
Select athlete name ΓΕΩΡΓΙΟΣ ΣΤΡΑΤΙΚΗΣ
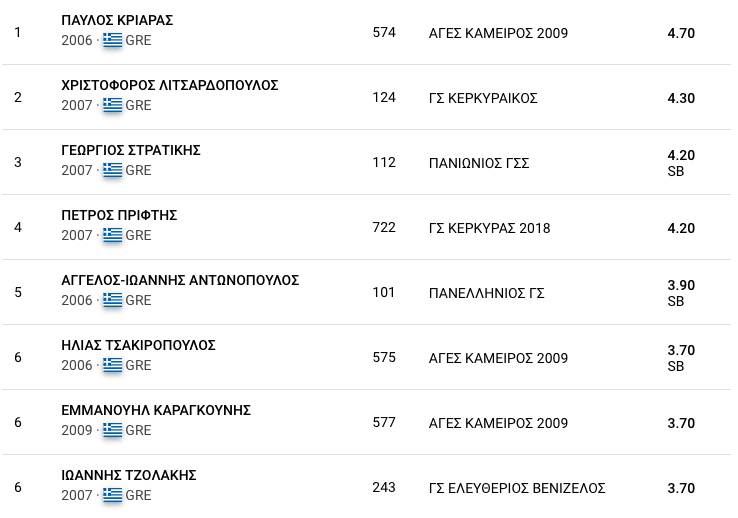[x=131, y=150]
